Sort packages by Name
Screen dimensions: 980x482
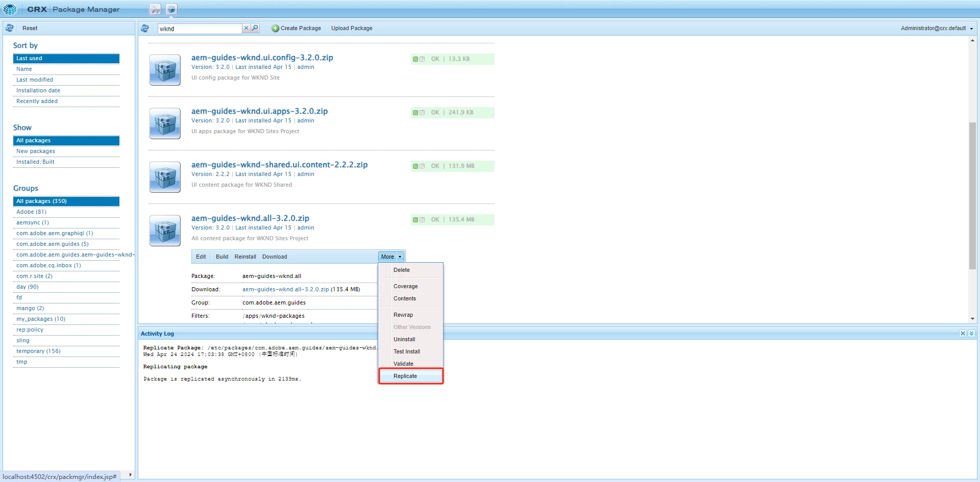click(66, 69)
